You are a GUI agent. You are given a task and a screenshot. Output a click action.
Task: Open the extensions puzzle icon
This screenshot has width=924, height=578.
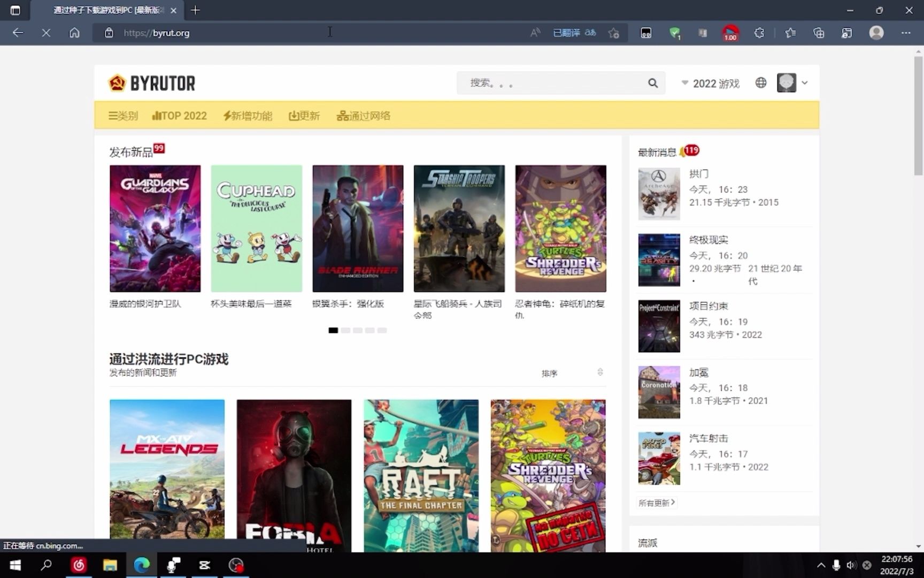click(x=759, y=33)
